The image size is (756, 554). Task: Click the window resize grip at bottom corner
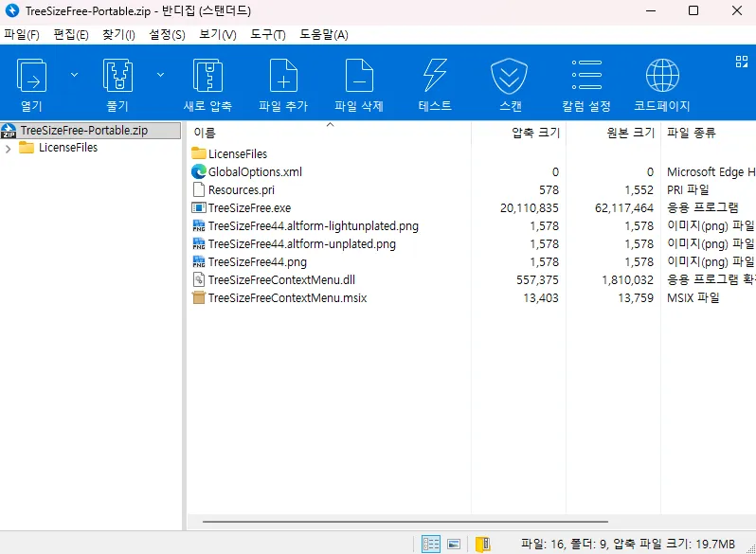pos(750,548)
